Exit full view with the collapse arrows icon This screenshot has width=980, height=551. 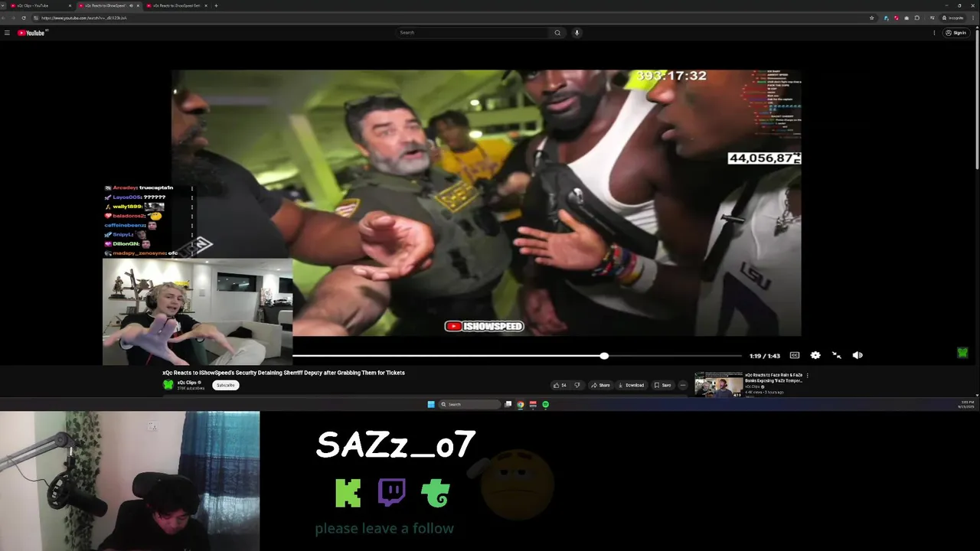837,355
